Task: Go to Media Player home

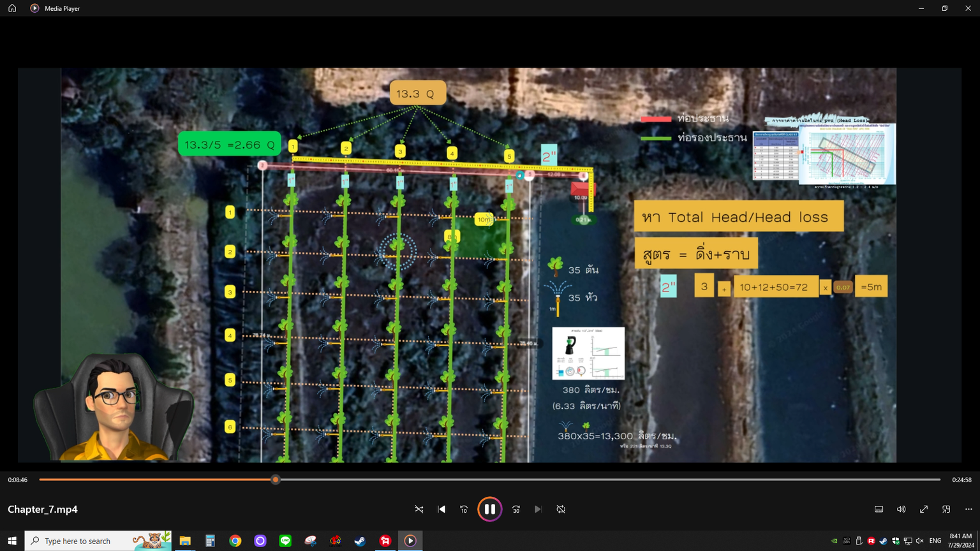Action: (x=12, y=8)
